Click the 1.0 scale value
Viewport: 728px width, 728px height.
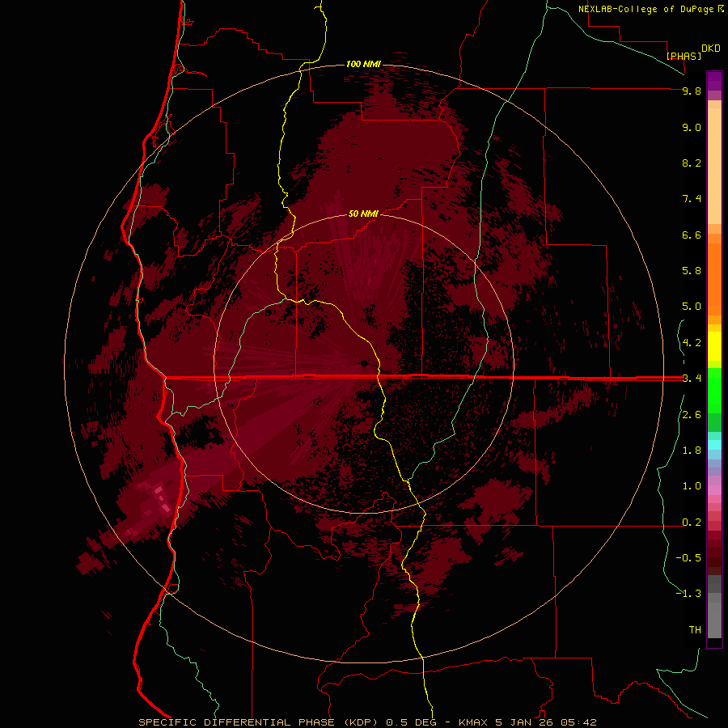tap(692, 486)
